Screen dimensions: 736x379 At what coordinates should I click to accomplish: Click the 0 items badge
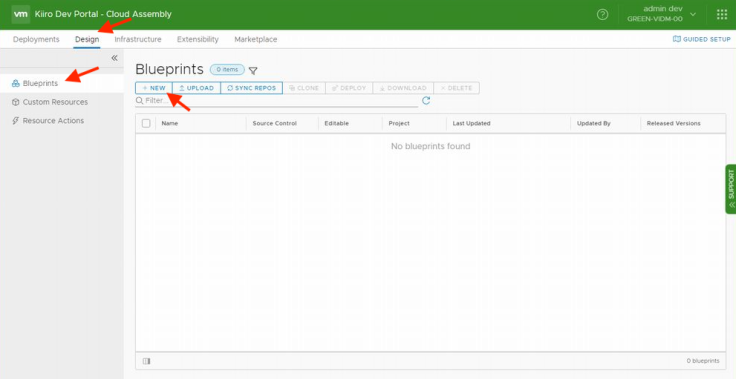coord(227,70)
